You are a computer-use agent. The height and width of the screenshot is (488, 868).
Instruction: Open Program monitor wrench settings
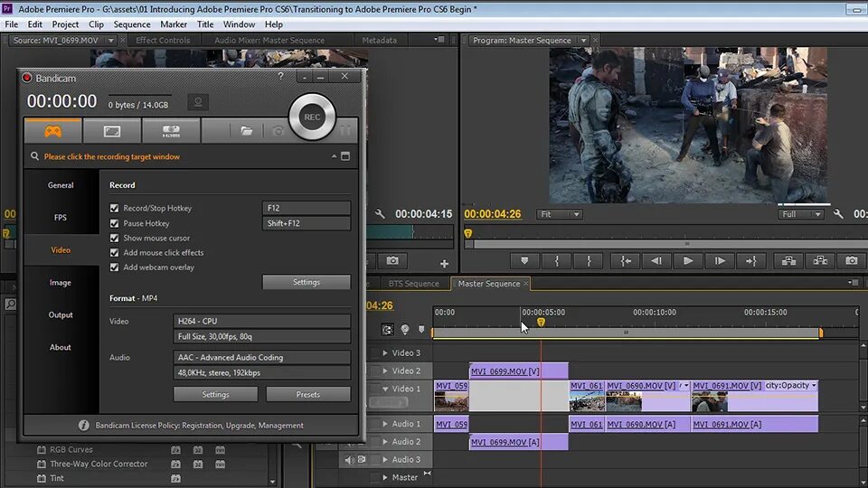(x=839, y=213)
